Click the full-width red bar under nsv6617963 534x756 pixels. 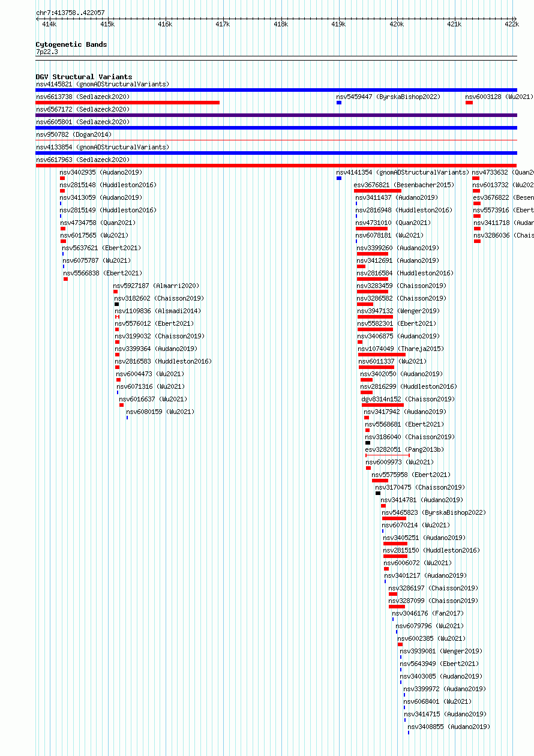[276, 166]
